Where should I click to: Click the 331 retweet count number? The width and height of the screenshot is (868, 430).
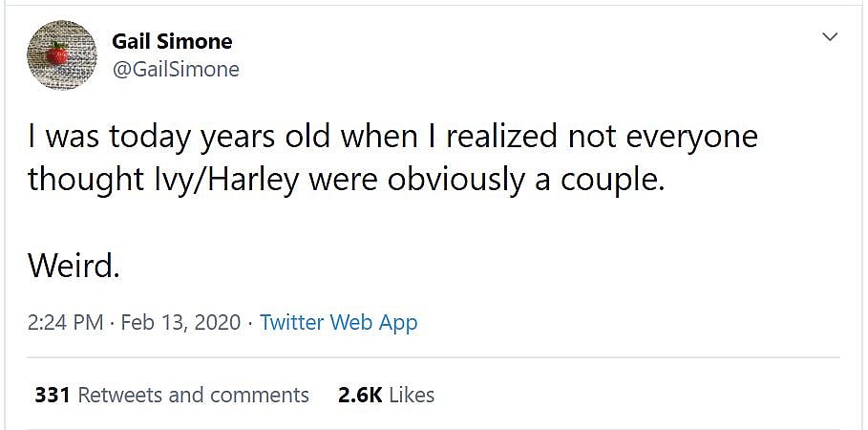(53, 394)
